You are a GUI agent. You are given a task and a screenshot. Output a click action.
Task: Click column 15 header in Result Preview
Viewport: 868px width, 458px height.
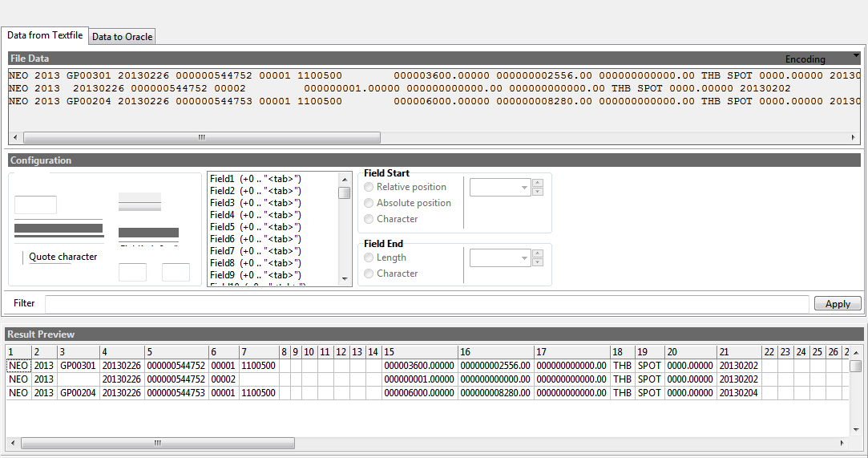coord(419,352)
